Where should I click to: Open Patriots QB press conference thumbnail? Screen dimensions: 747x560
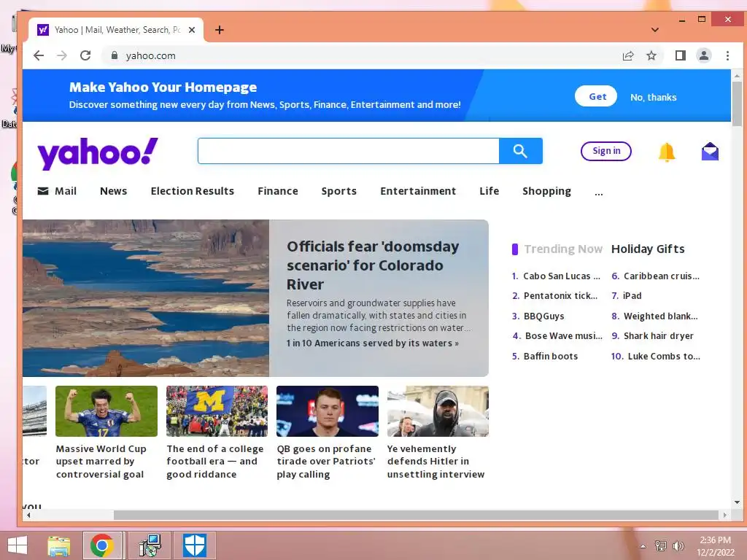[x=328, y=411]
